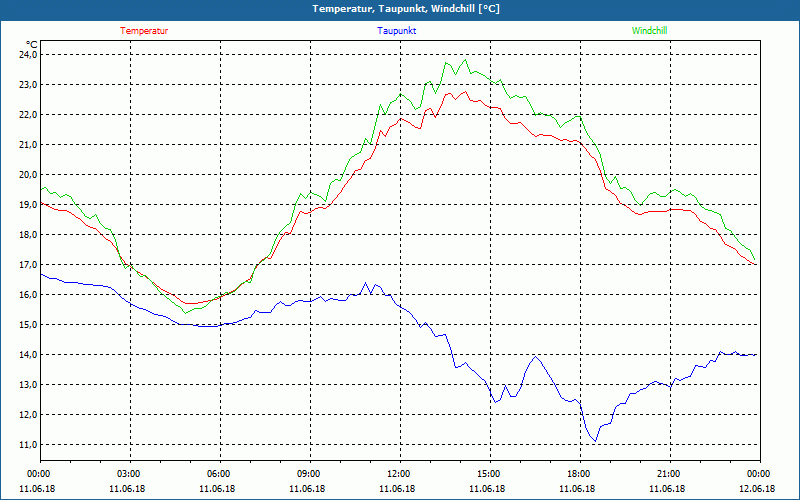Click the 23,0 y-axis value

(x=29, y=85)
